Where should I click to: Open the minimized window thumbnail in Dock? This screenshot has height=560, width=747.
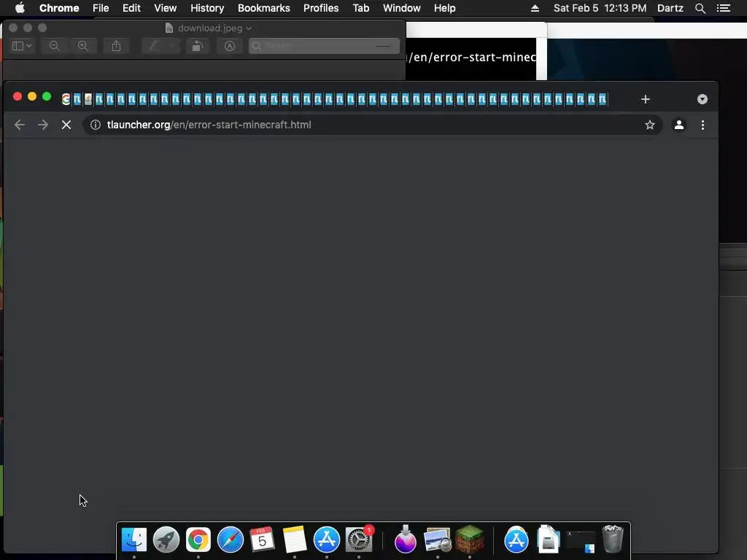[580, 542]
